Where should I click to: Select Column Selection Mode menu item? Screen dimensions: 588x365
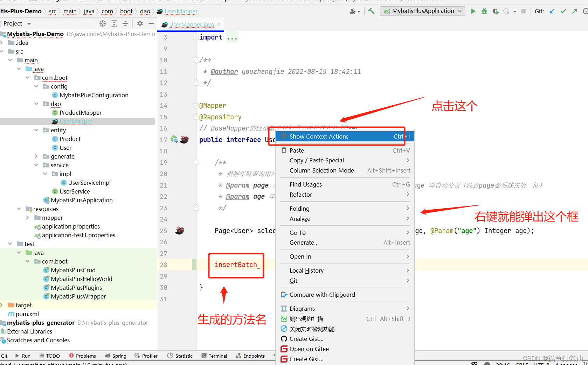(345, 170)
